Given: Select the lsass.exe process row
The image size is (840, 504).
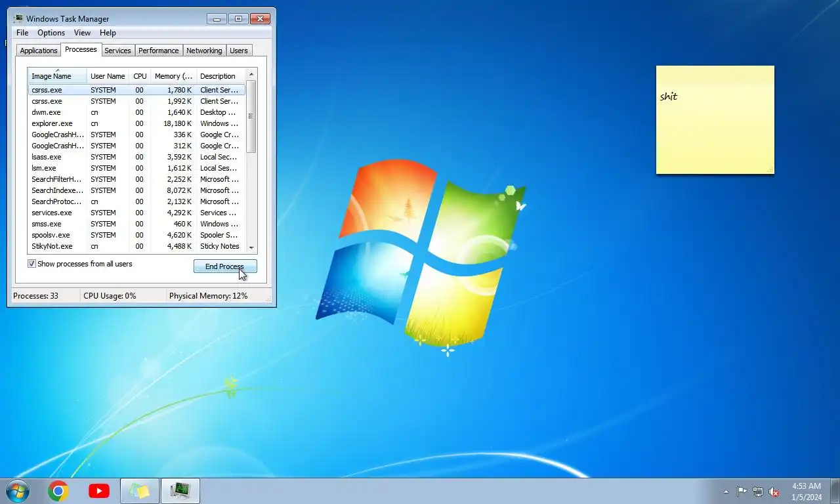Looking at the screenshot, I should point(136,157).
